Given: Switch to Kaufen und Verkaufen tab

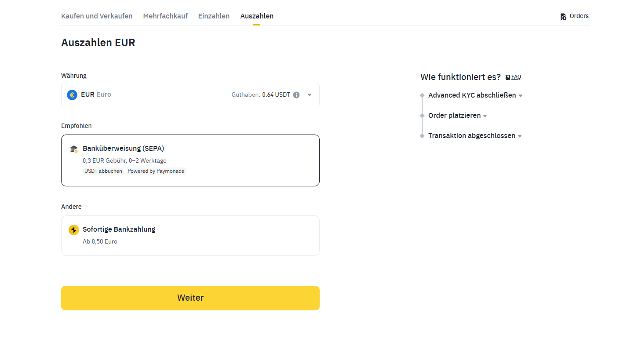Looking at the screenshot, I should 97,16.
